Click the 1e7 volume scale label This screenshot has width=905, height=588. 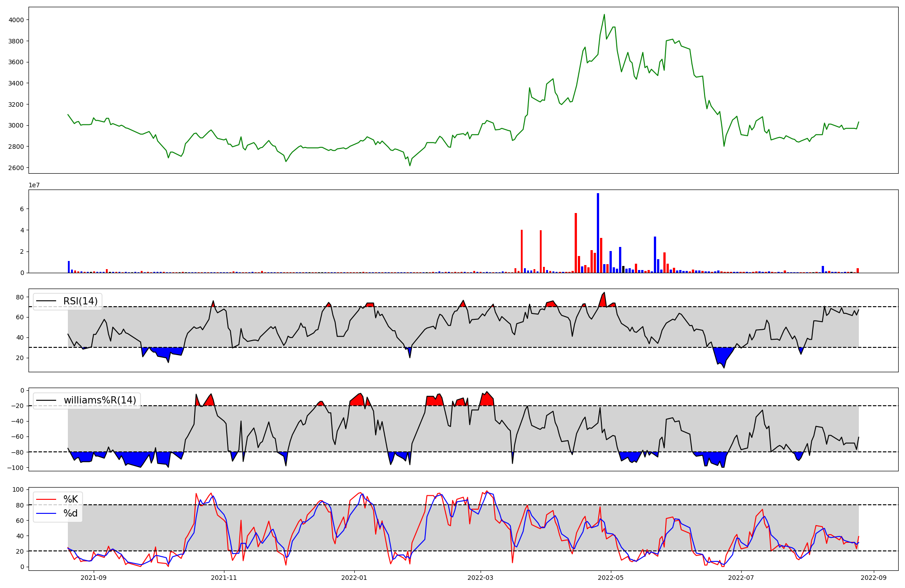click(34, 185)
